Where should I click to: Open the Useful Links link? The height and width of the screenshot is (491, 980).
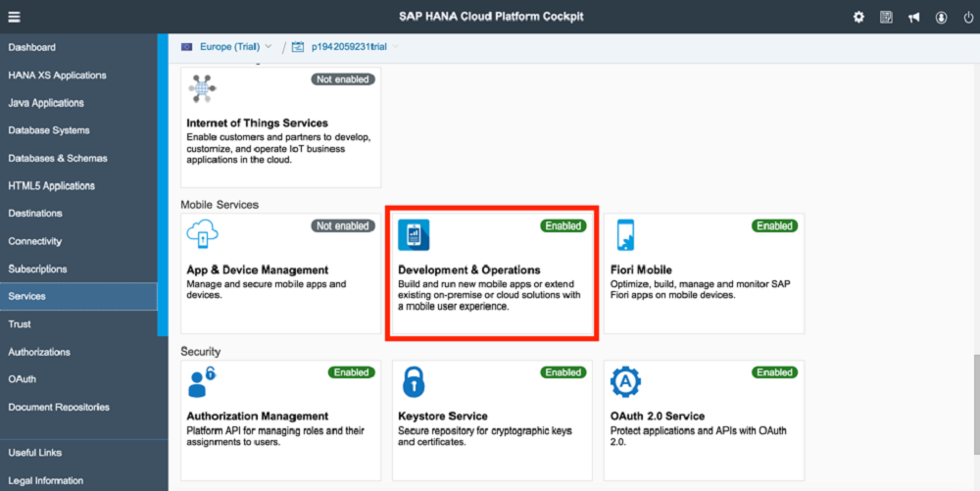[x=35, y=453]
